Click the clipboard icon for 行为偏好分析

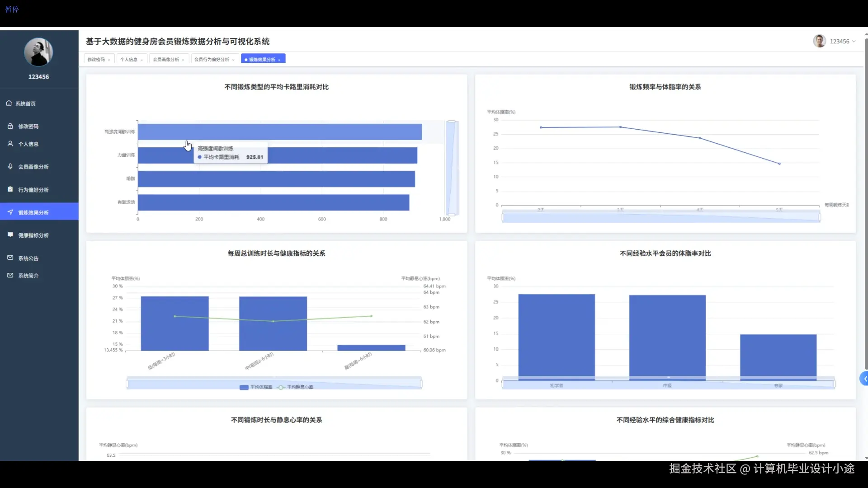[10, 189]
